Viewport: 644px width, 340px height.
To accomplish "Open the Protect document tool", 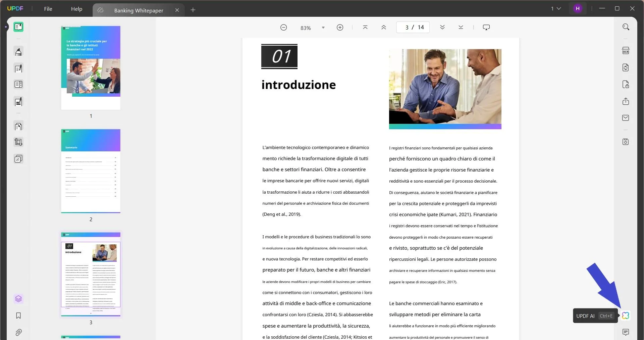I will click(x=626, y=84).
